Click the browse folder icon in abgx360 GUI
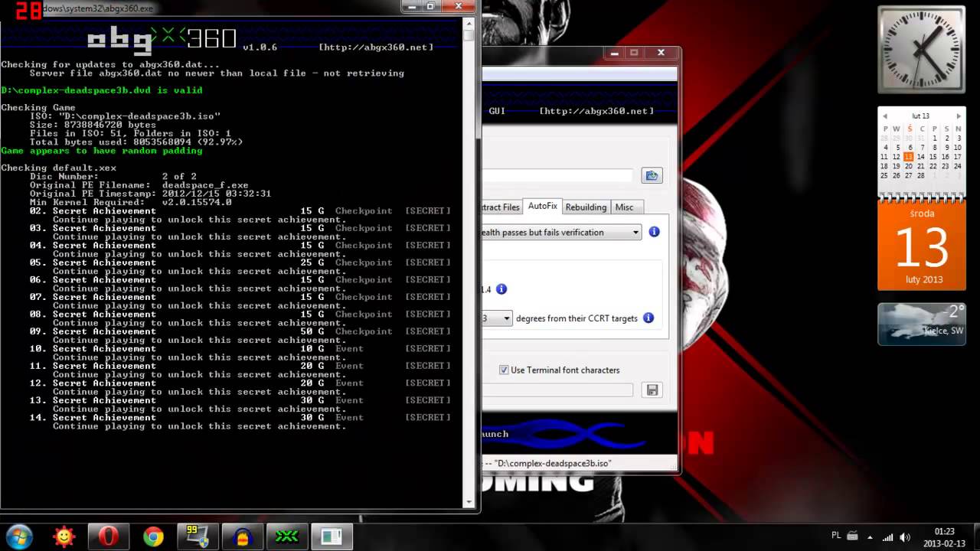The height and width of the screenshot is (551, 980). (x=652, y=175)
